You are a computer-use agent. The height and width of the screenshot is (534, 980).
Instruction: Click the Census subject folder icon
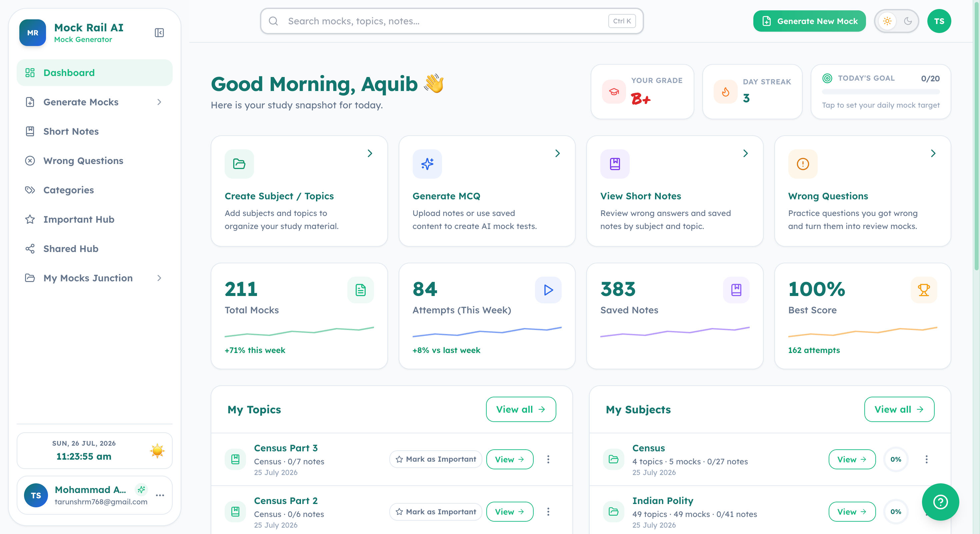point(613,459)
